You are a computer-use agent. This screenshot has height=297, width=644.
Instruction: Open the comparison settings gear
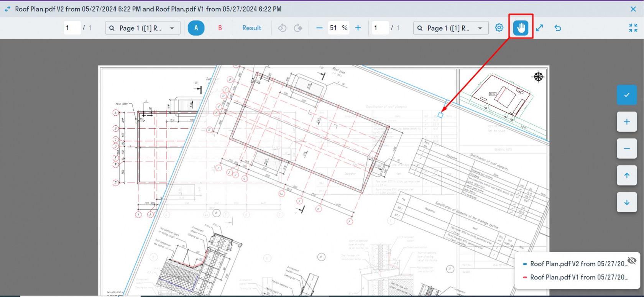click(x=499, y=28)
